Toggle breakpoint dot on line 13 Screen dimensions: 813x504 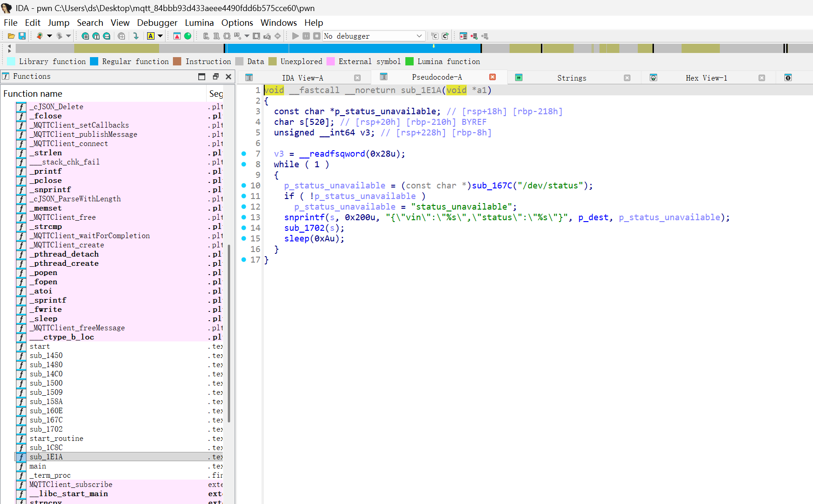243,217
